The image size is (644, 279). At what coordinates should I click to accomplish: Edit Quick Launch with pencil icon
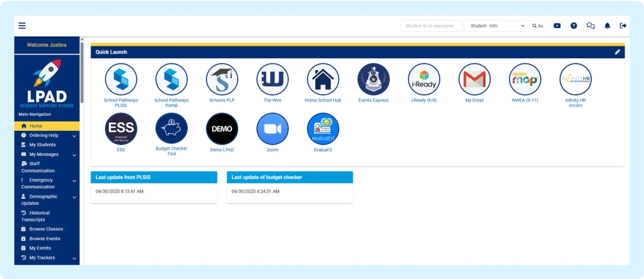(617, 52)
